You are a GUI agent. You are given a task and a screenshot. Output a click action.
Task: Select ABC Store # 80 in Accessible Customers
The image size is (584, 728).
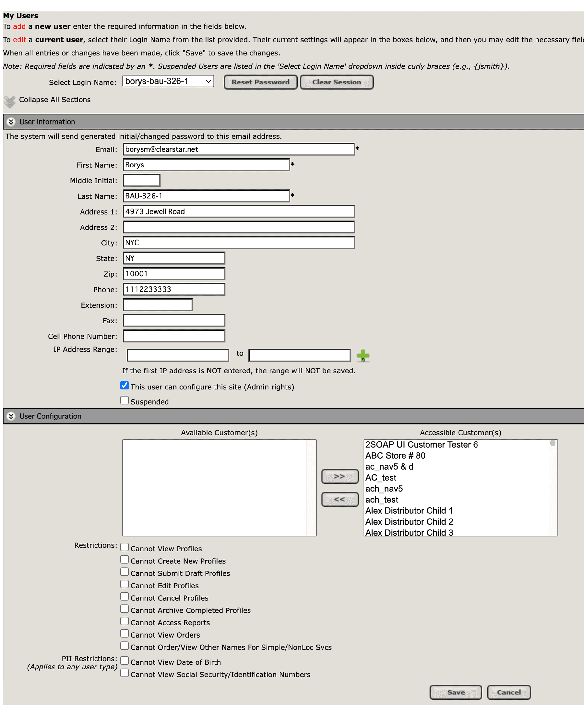click(x=395, y=455)
